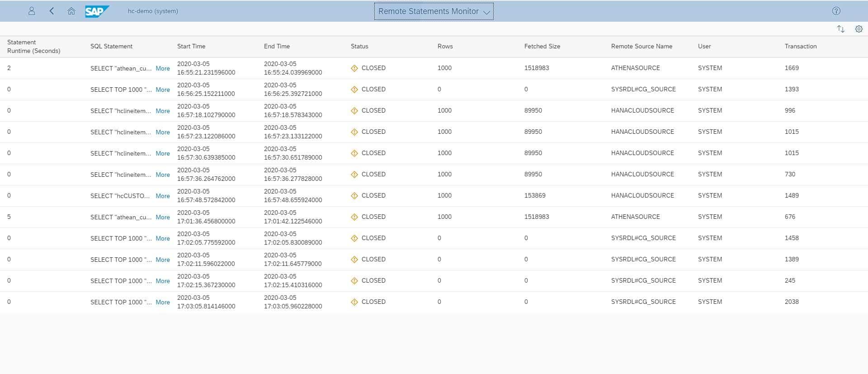Click the End Time column header
Image resolution: width=868 pixels, height=374 pixels.
(x=277, y=46)
